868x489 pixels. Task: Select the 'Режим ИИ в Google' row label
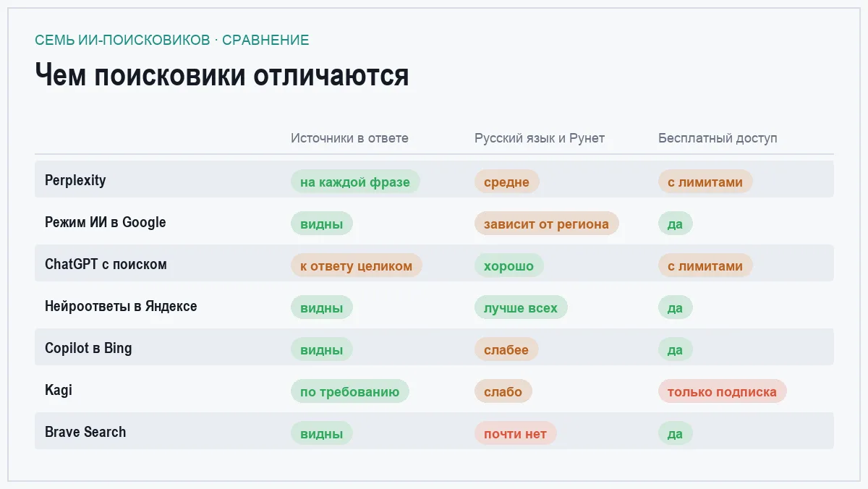coord(106,222)
